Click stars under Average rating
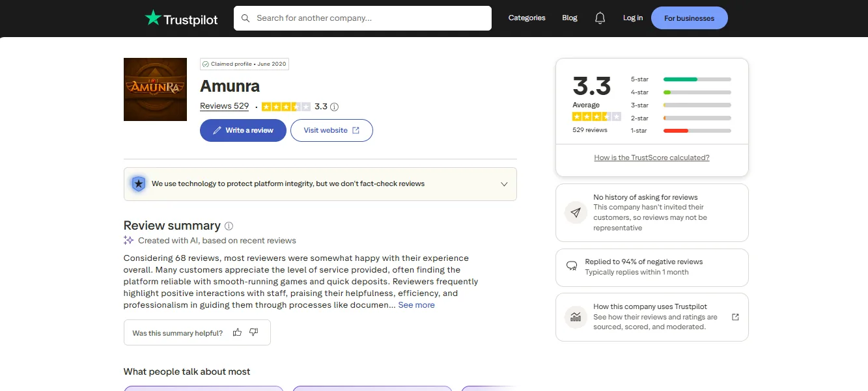The height and width of the screenshot is (391, 868). [596, 116]
